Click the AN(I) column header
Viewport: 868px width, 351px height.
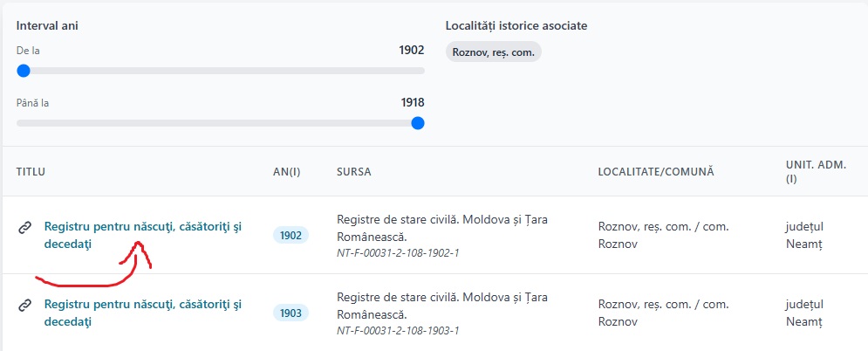click(286, 172)
